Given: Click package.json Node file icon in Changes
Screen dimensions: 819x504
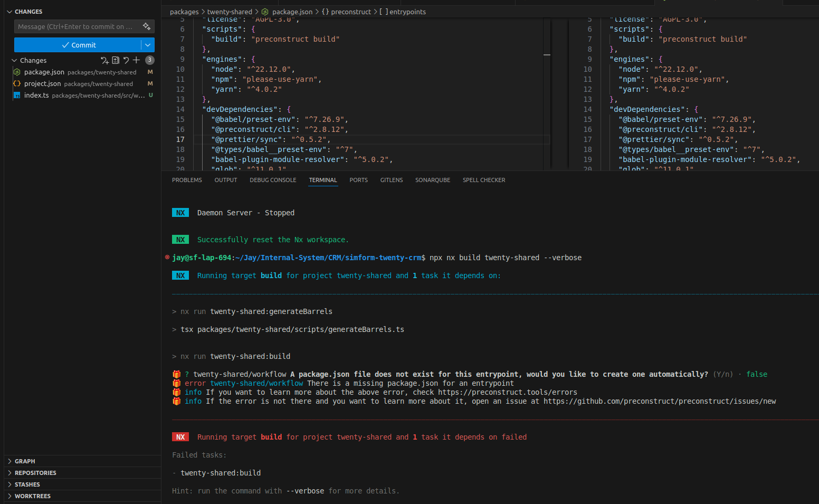Looking at the screenshot, I should coord(17,72).
